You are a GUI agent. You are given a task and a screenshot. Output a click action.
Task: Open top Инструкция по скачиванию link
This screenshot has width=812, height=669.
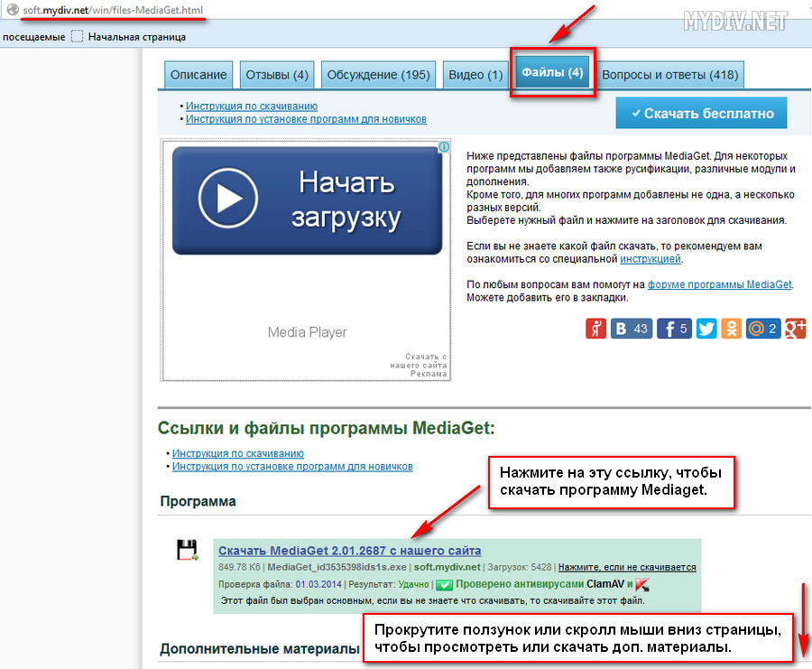coord(252,106)
